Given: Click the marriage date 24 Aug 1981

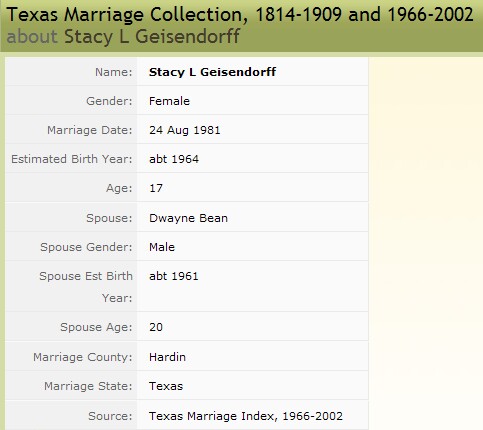Looking at the screenshot, I should coord(185,130).
